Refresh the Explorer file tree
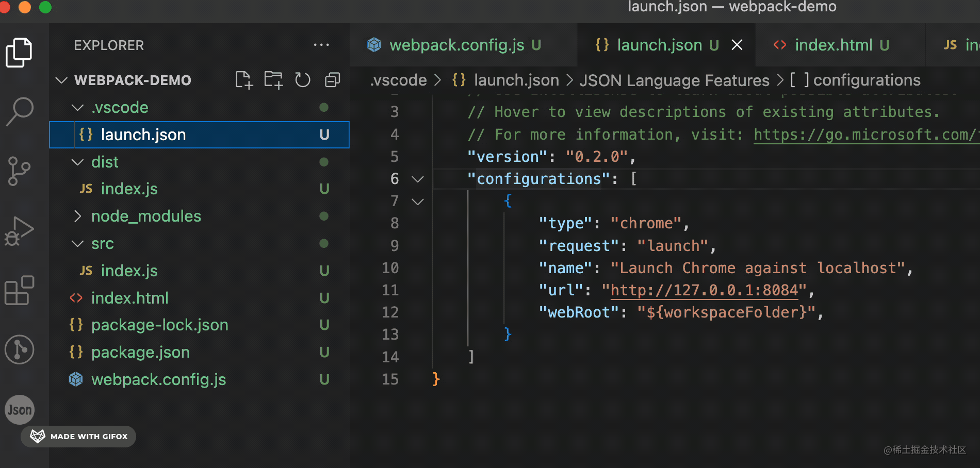 [x=303, y=80]
